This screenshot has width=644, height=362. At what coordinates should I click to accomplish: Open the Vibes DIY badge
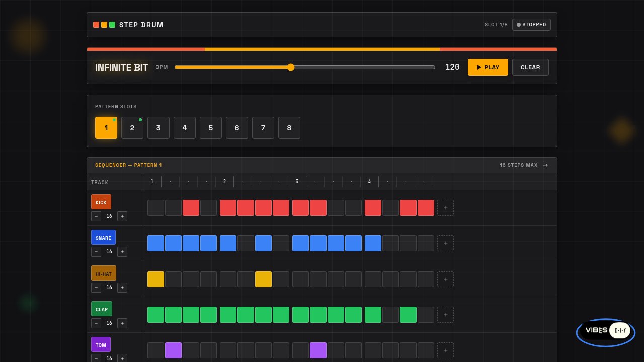(606, 332)
